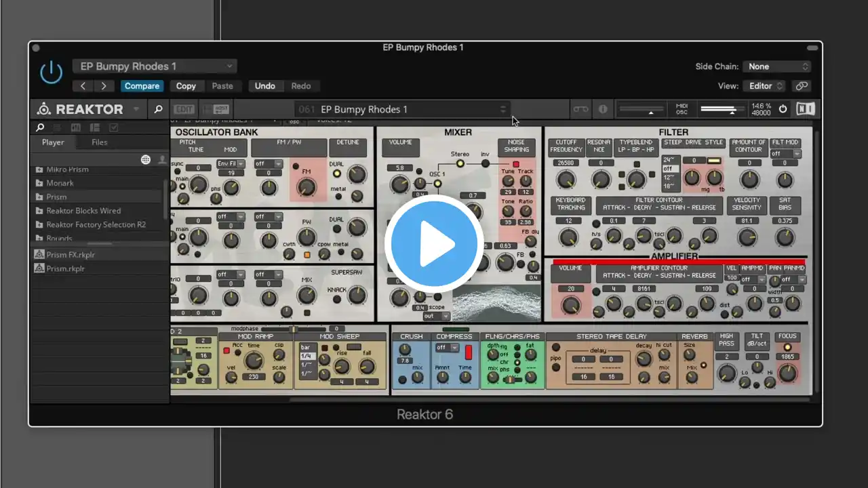868x488 pixels.
Task: Open the Compress off dropdown
Action: [447, 348]
